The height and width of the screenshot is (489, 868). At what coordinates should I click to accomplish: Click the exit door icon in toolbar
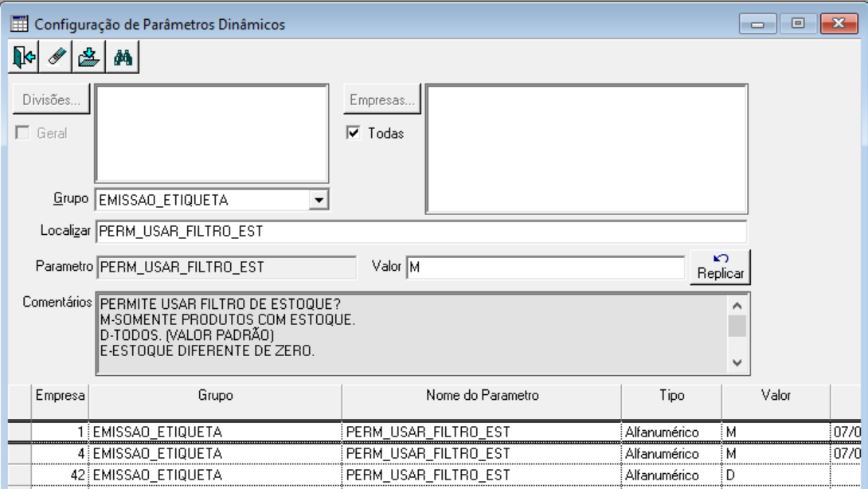24,57
